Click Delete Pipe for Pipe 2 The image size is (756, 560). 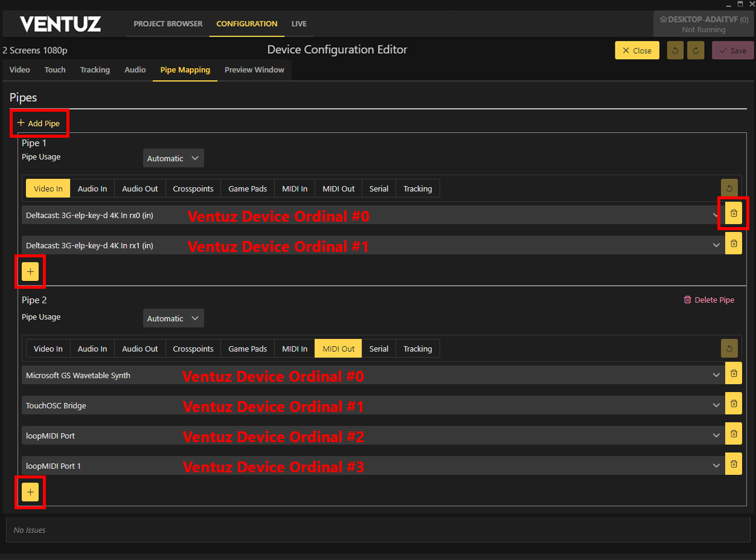click(x=708, y=300)
